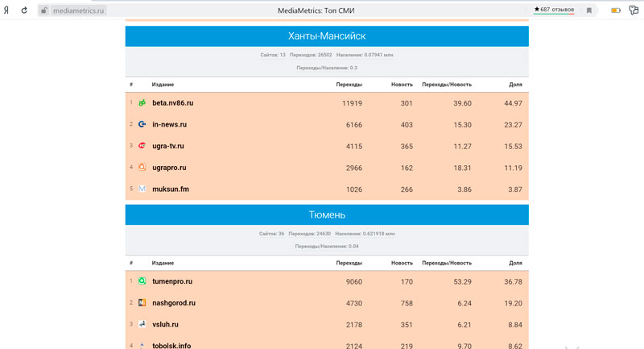Reload the page with the refresh icon

tap(24, 10)
